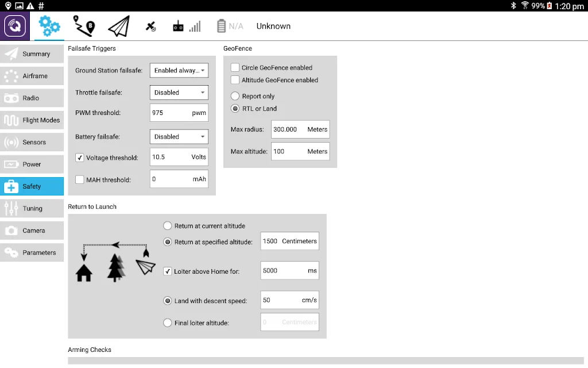
Task: Click the RC radio signal strength icon
Action: (x=187, y=26)
